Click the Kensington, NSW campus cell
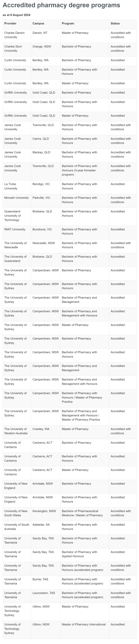This screenshot has height=644, width=139. click(44, 511)
